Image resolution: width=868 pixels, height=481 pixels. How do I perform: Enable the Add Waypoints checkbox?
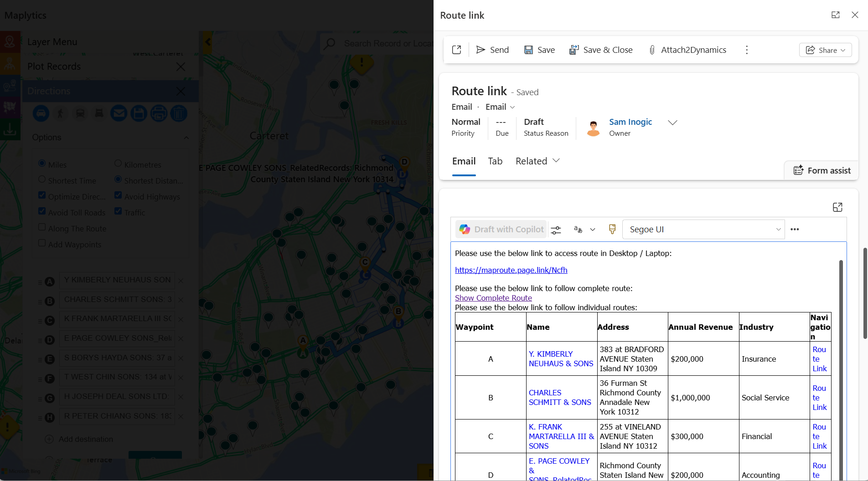point(42,243)
